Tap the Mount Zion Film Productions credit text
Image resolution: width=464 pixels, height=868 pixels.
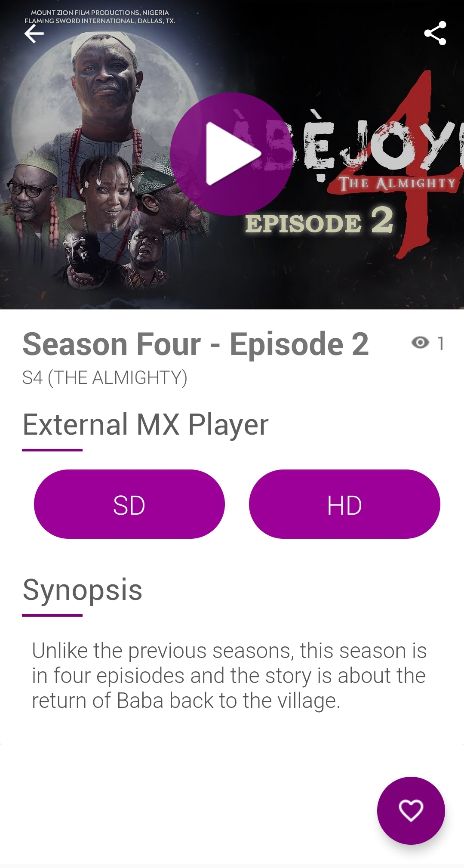[x=100, y=12]
